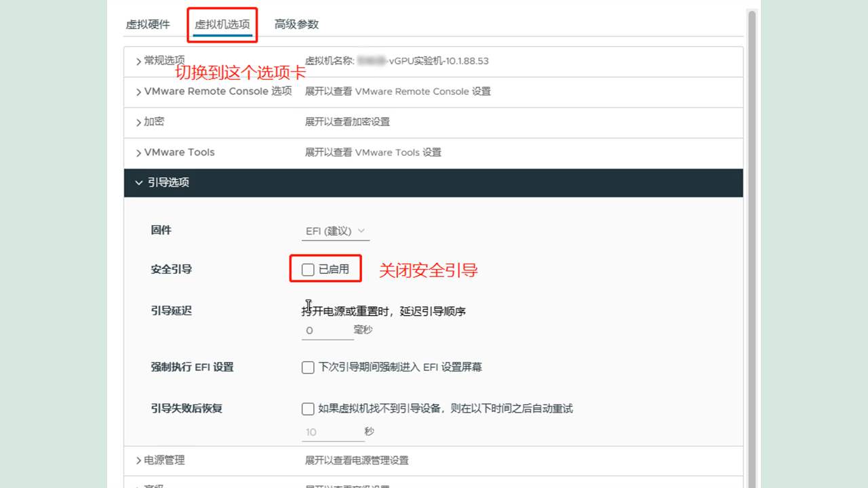This screenshot has height=488, width=868.
Task: Click the 固件 label
Action: coord(161,230)
